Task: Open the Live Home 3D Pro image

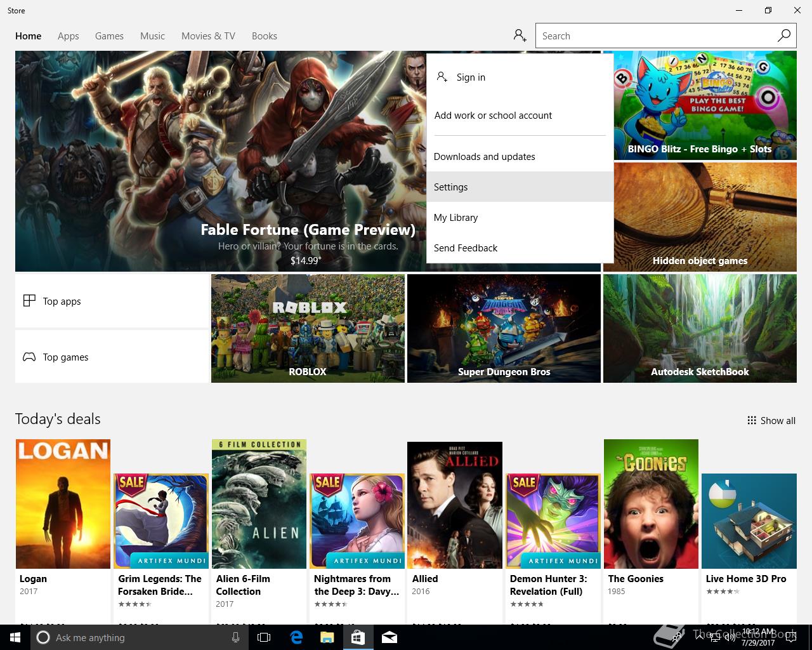Action: click(x=749, y=521)
